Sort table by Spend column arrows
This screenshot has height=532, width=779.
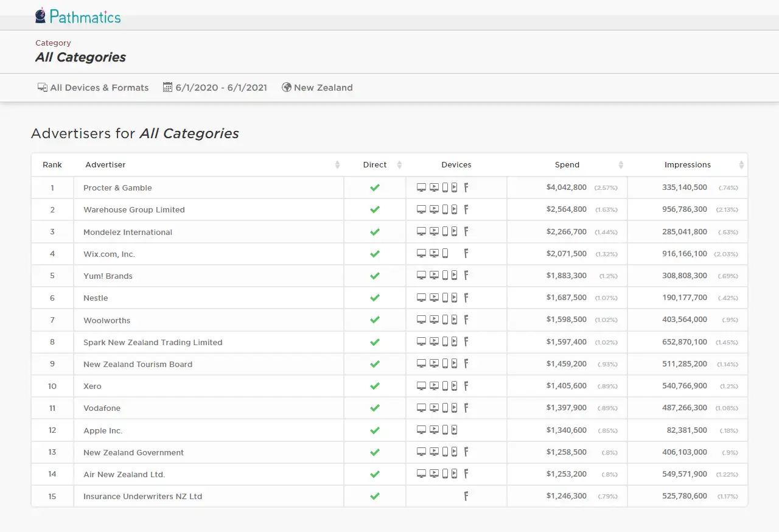click(x=621, y=165)
